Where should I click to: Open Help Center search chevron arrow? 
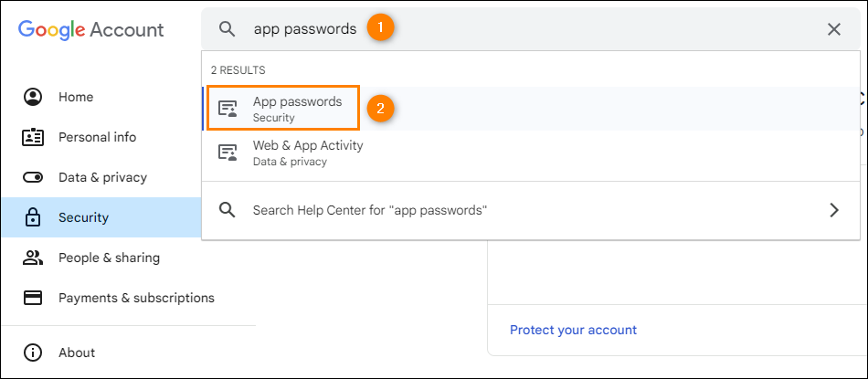click(834, 210)
